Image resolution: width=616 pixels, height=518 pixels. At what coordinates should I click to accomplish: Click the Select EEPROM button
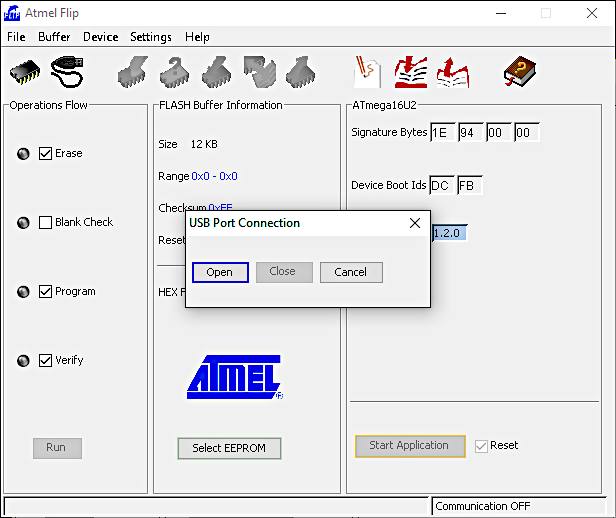pyautogui.click(x=229, y=448)
